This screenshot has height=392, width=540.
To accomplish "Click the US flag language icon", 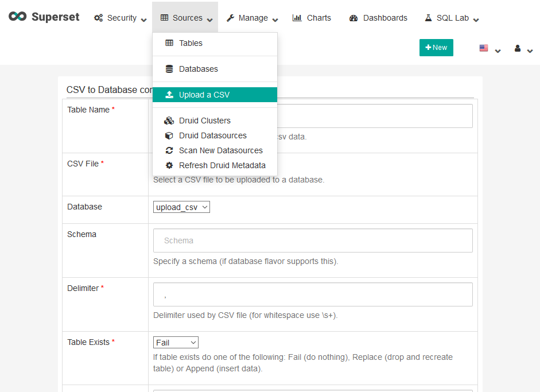I will coord(484,48).
